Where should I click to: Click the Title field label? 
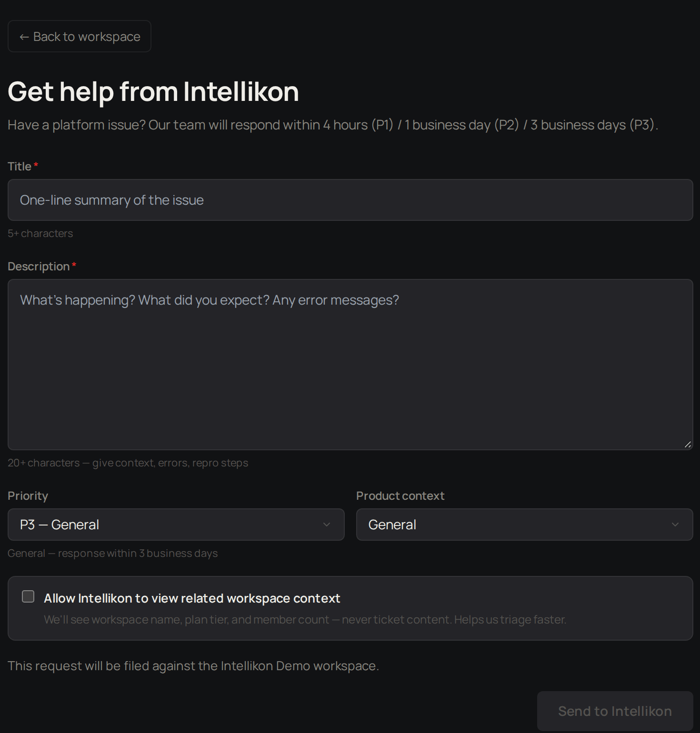(20, 167)
